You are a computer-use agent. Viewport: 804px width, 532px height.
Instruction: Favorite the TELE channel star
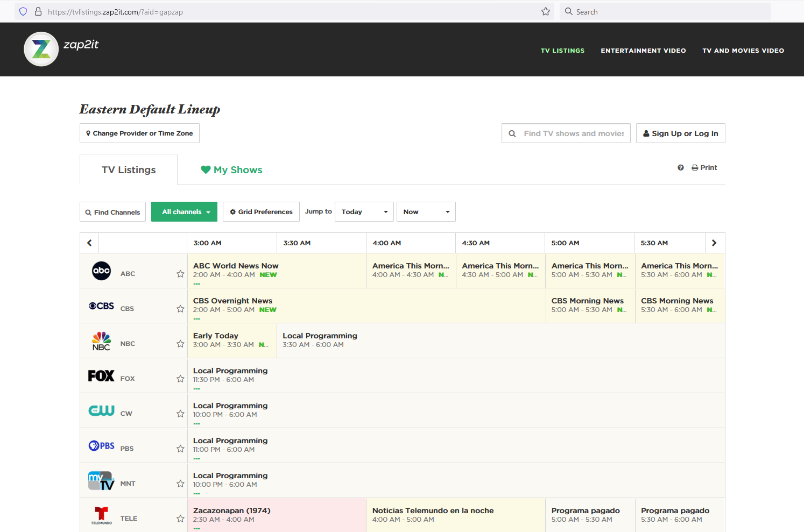click(180, 519)
